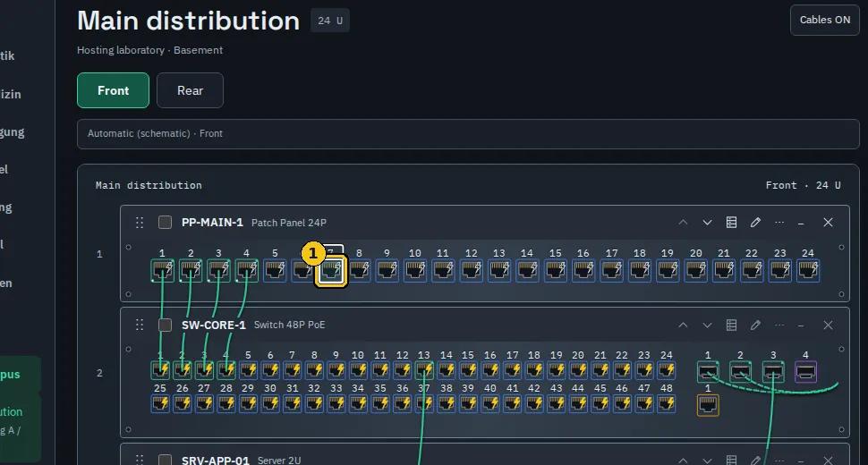Select port 5 on PP-MAIN-1 patch panel
The width and height of the screenshot is (868, 465).
click(275, 271)
